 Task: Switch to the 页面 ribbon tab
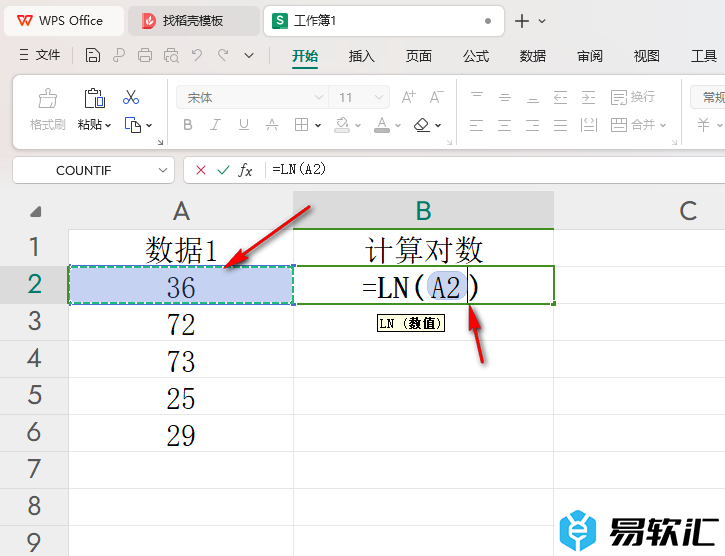pos(418,56)
